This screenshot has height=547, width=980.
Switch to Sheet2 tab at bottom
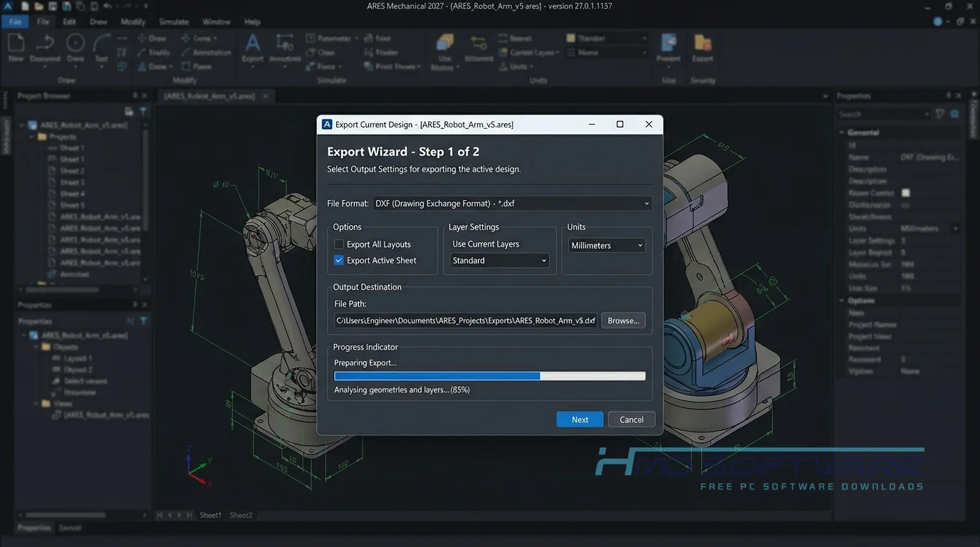point(241,515)
